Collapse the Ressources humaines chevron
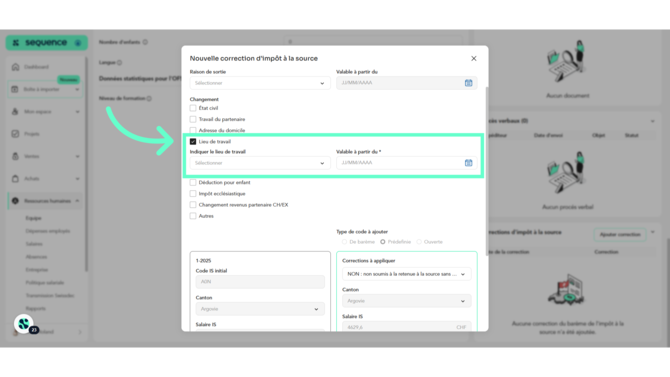This screenshot has width=670, height=377. [x=77, y=201]
